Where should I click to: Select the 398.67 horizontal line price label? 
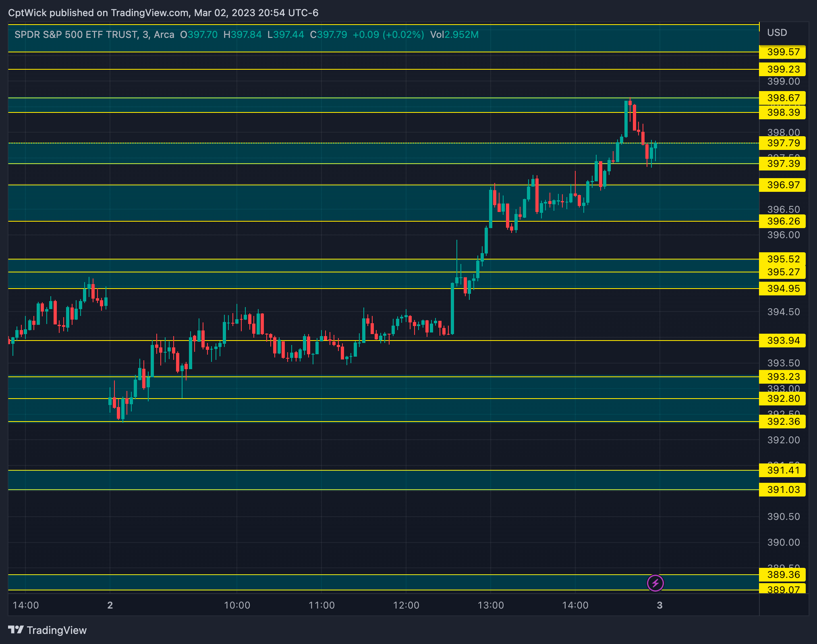[x=782, y=98]
